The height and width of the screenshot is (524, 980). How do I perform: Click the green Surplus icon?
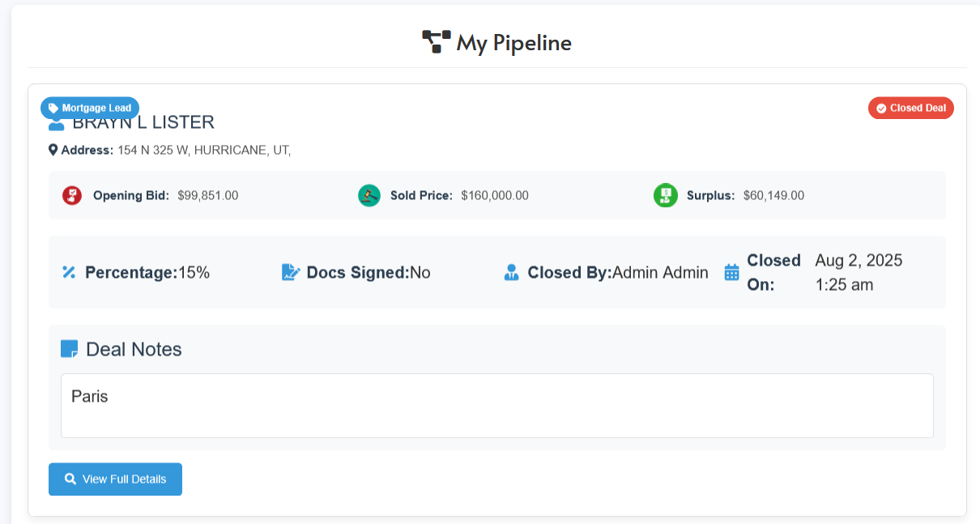665,195
